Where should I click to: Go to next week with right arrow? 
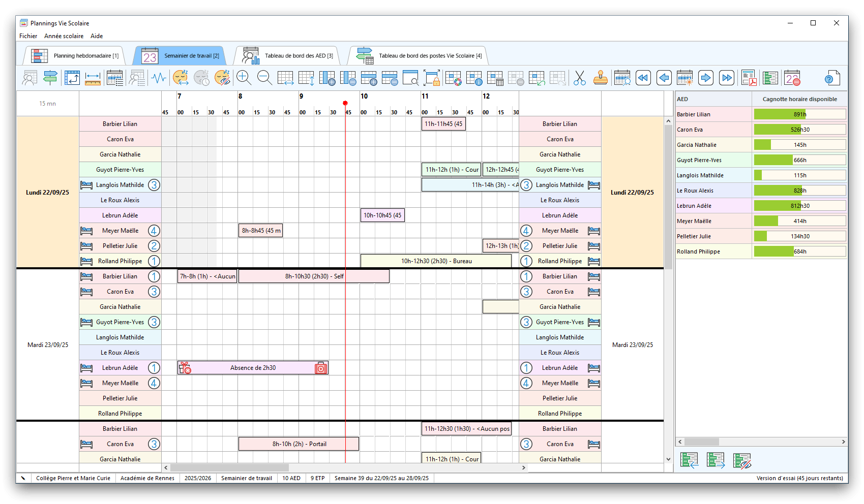click(705, 78)
